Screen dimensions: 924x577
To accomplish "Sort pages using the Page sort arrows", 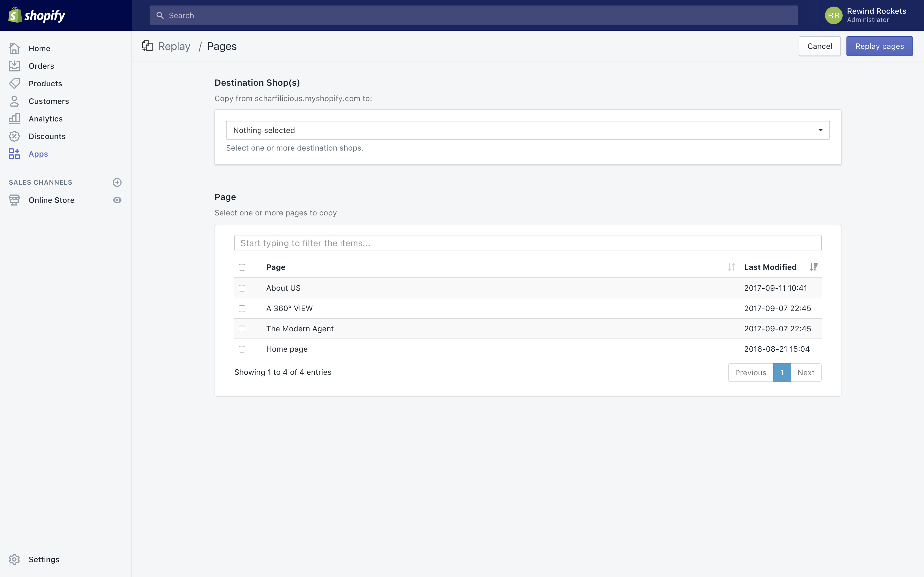I will [731, 267].
